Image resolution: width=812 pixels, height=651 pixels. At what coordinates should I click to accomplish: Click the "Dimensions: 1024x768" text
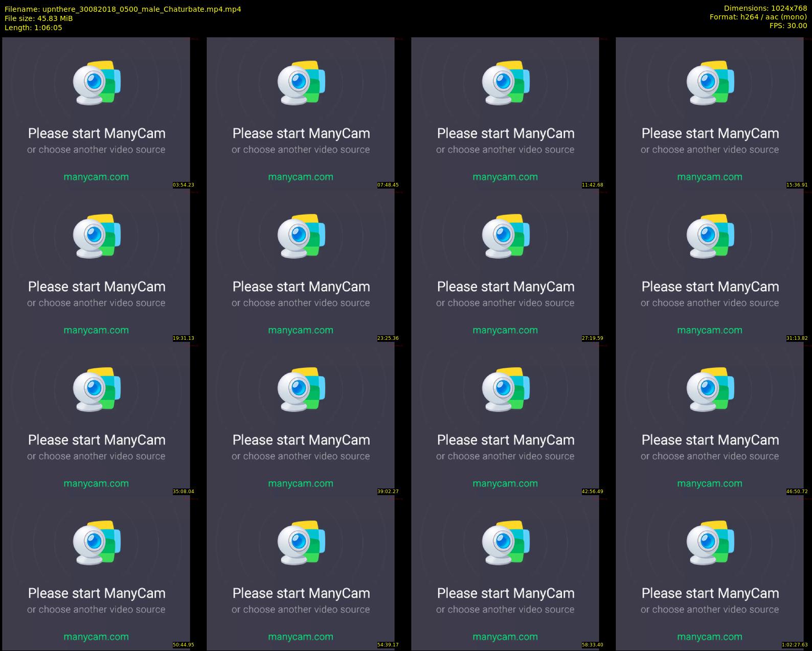click(x=765, y=8)
